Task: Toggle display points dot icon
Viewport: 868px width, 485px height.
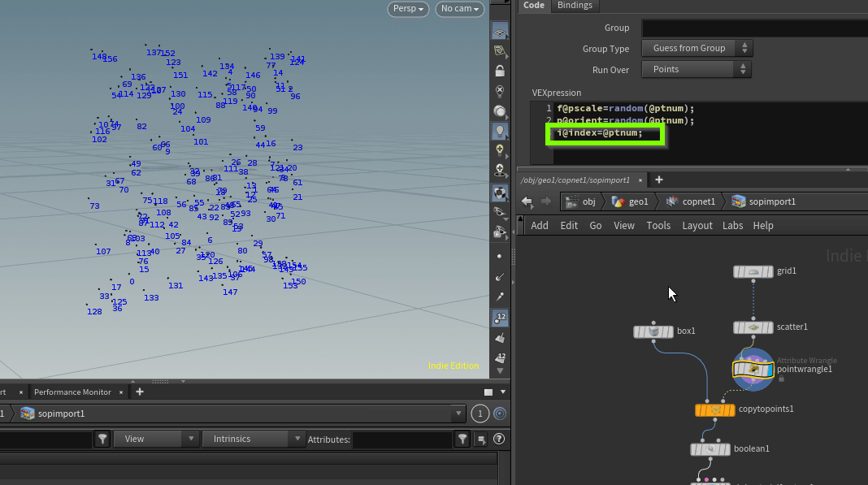Action: 500,257
